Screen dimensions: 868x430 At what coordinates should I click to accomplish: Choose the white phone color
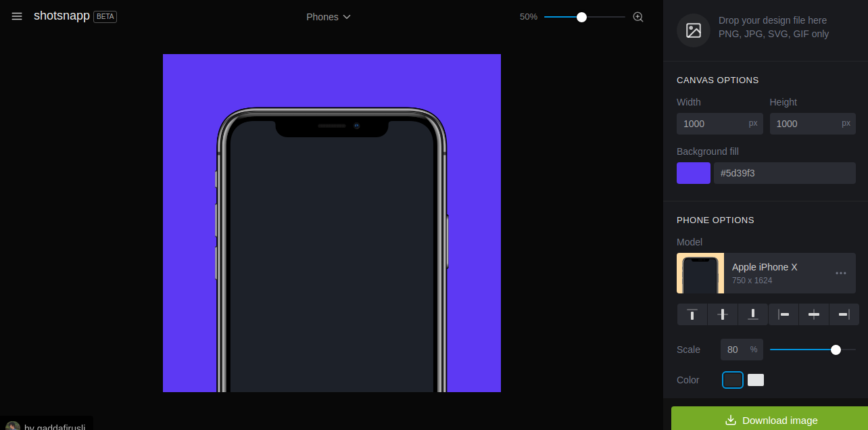756,380
